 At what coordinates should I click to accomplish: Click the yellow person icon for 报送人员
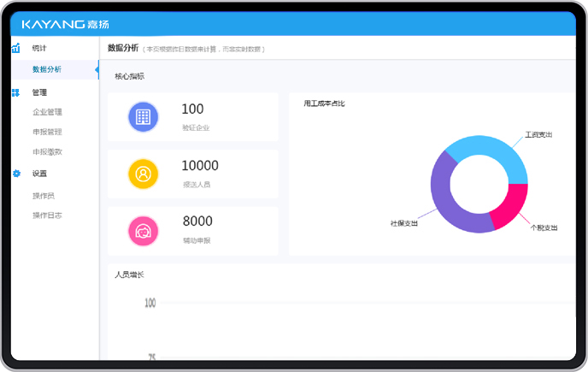[143, 174]
